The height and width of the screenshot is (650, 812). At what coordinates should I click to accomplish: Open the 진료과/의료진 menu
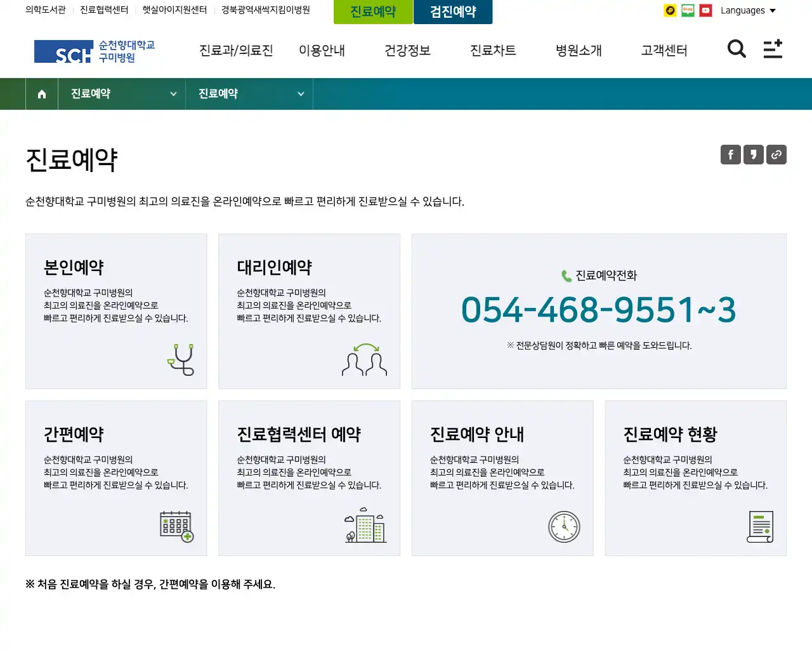coord(236,50)
